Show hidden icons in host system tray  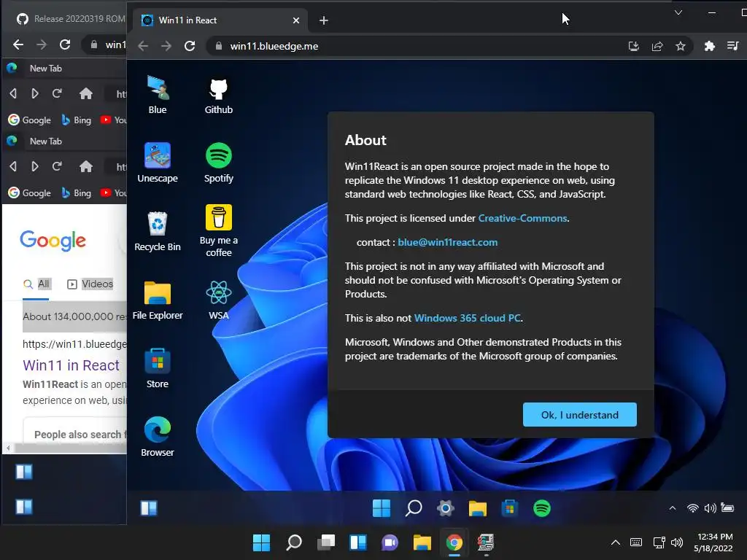pyautogui.click(x=616, y=542)
